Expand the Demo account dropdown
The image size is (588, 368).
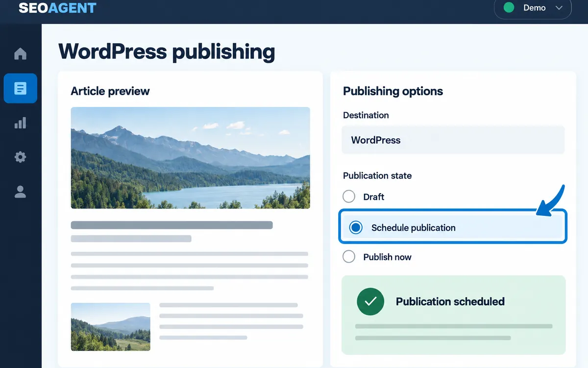[x=533, y=8]
